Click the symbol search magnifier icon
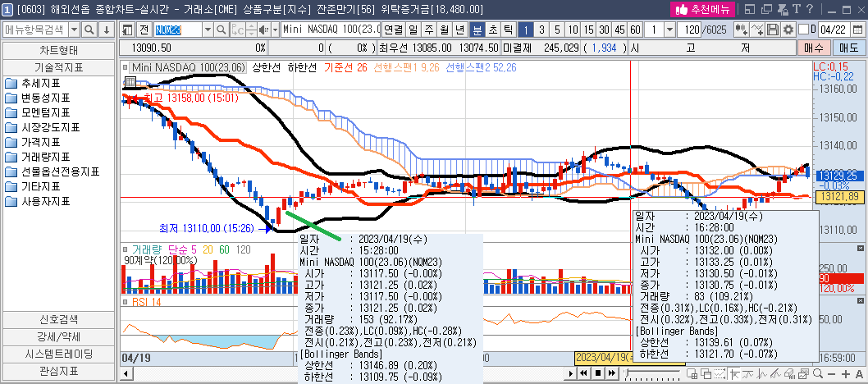 point(221,30)
